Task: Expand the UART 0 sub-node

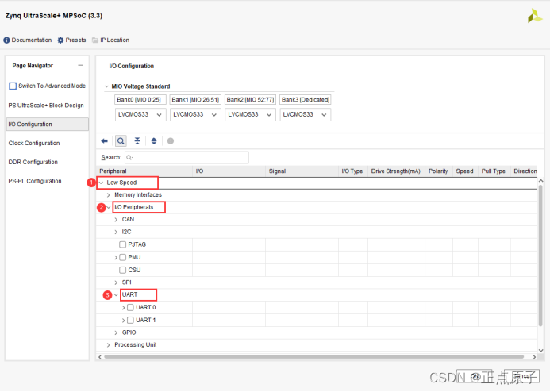Action: (124, 308)
